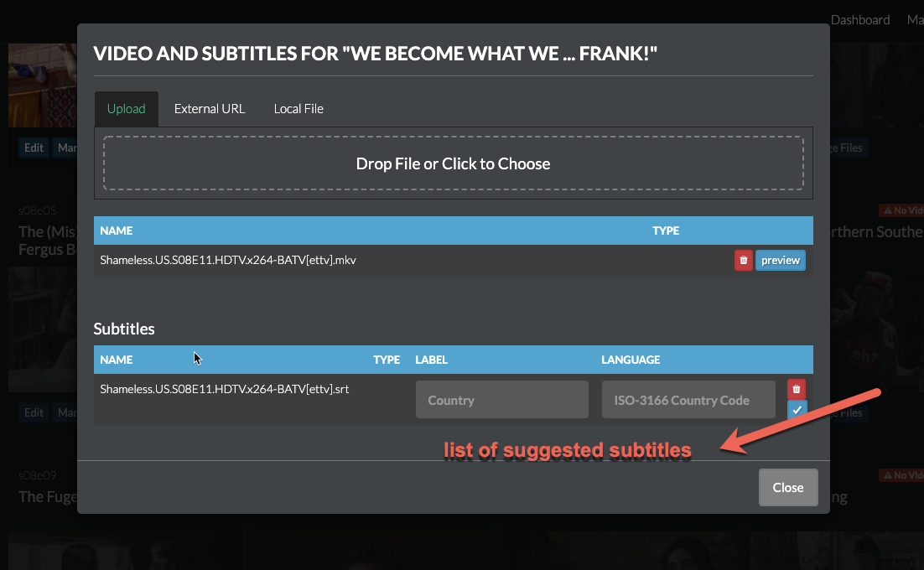
Task: Click the Country label input field
Action: 501,399
